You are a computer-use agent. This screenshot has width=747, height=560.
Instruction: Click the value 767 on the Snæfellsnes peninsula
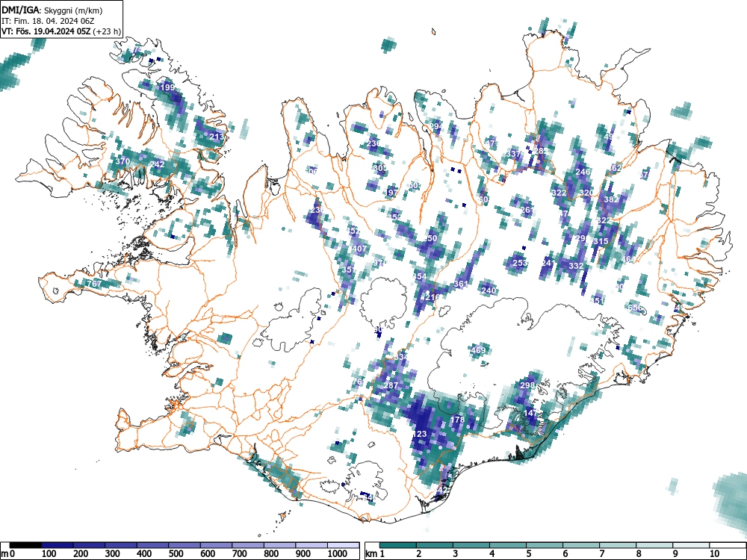pyautogui.click(x=94, y=284)
